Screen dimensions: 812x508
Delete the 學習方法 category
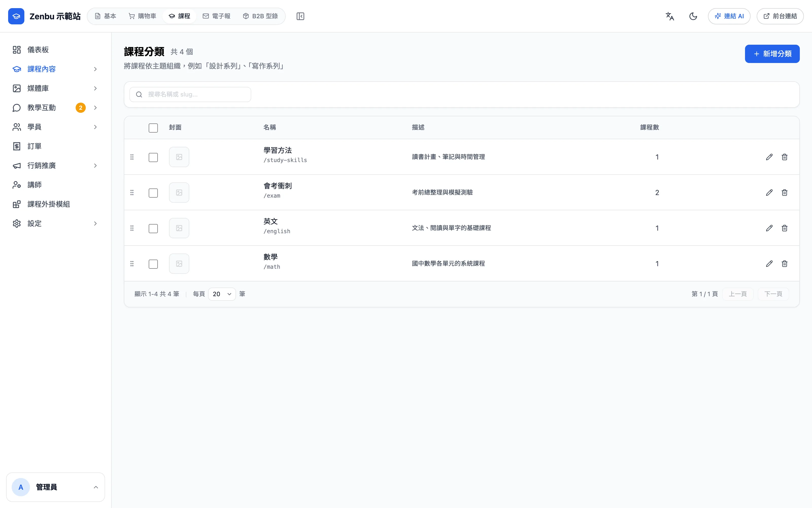tap(785, 157)
